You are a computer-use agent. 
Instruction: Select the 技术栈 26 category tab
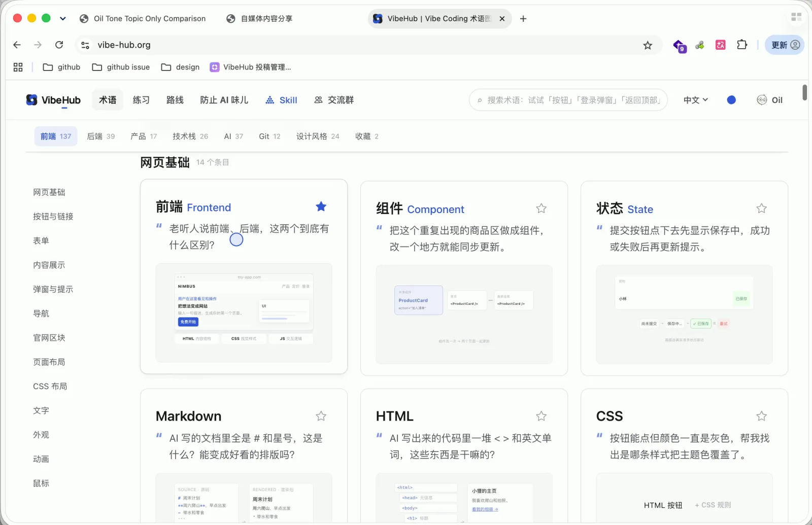click(x=190, y=136)
